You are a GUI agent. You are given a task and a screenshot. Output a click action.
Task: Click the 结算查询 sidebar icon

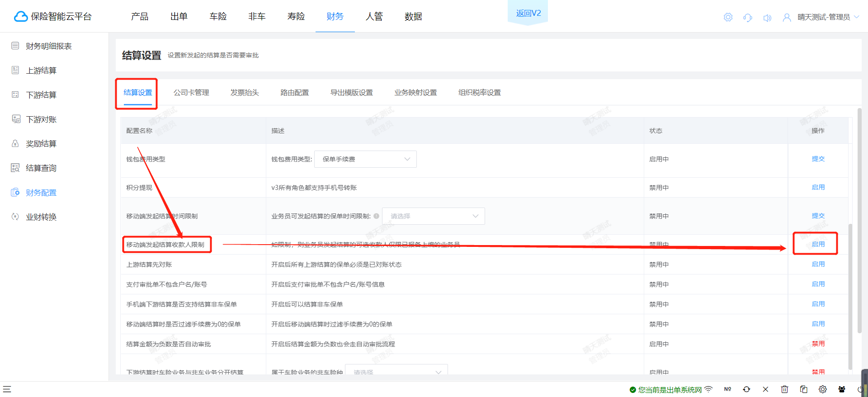(15, 168)
